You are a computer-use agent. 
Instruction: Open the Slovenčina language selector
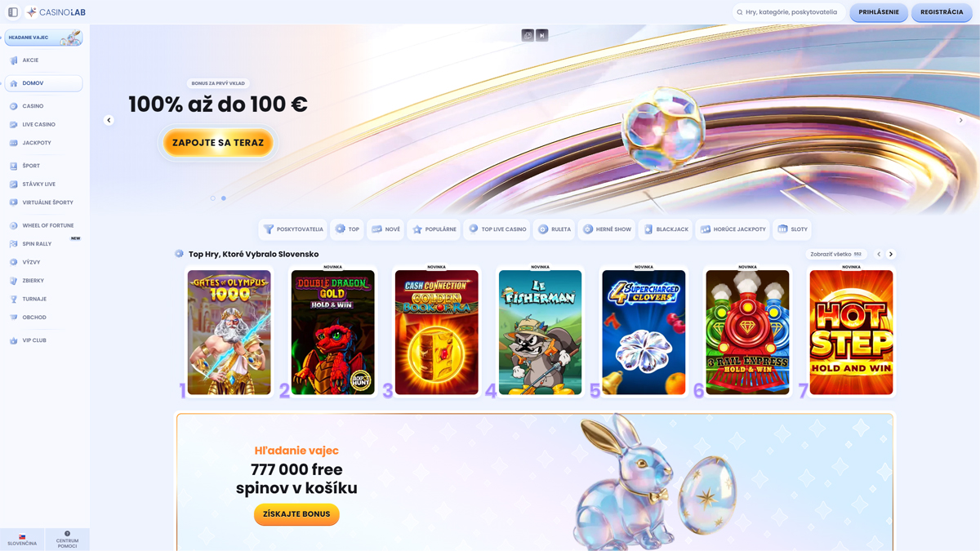(x=22, y=540)
